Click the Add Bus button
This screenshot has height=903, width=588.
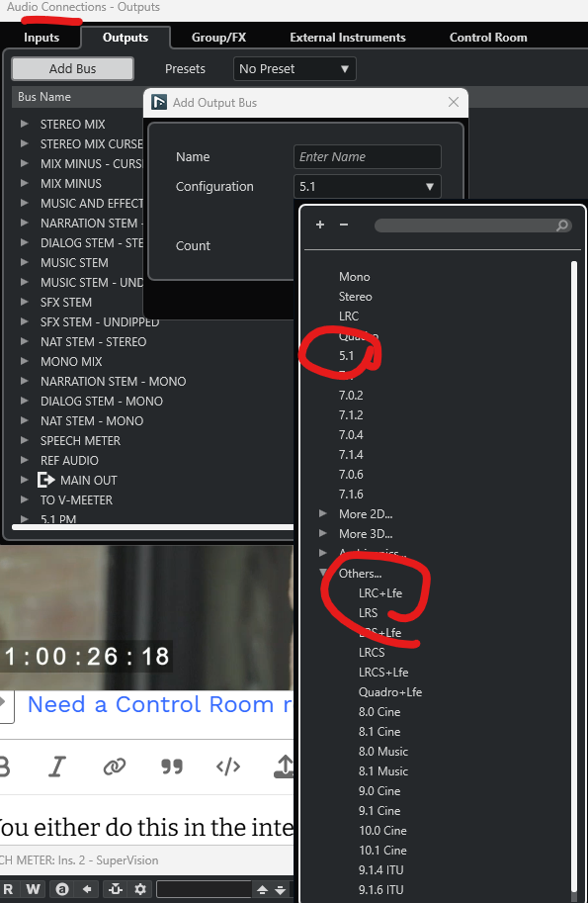pyautogui.click(x=72, y=68)
